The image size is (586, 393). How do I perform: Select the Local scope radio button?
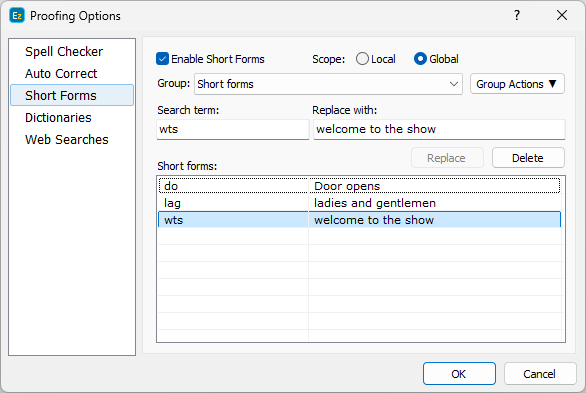(x=362, y=59)
